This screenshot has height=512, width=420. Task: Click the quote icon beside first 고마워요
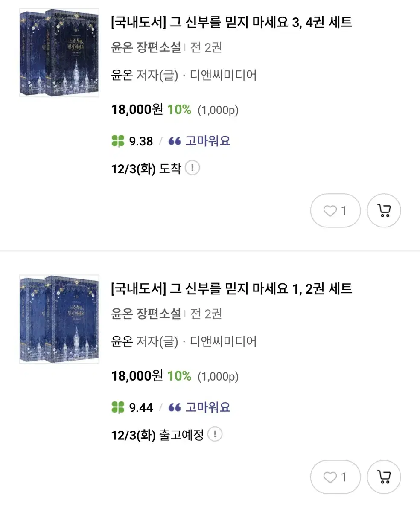175,141
